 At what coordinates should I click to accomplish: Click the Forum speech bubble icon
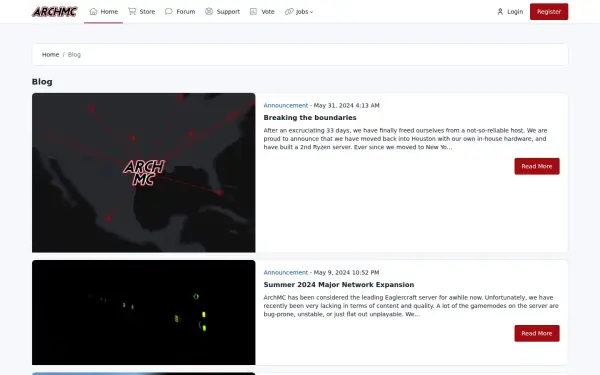(169, 11)
